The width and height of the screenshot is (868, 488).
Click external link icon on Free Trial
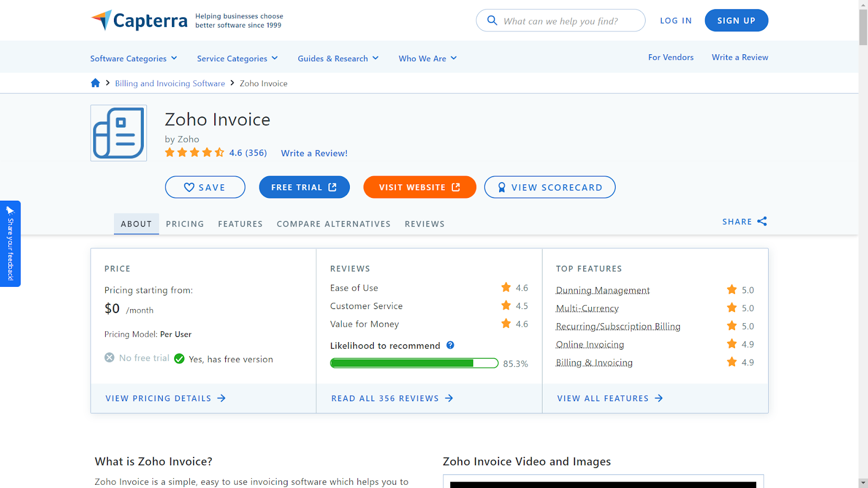(333, 187)
